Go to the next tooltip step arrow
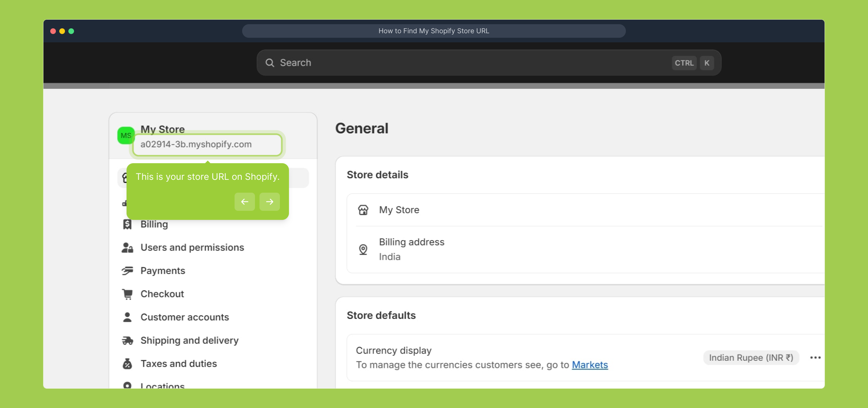This screenshot has height=408, width=868. (x=269, y=202)
